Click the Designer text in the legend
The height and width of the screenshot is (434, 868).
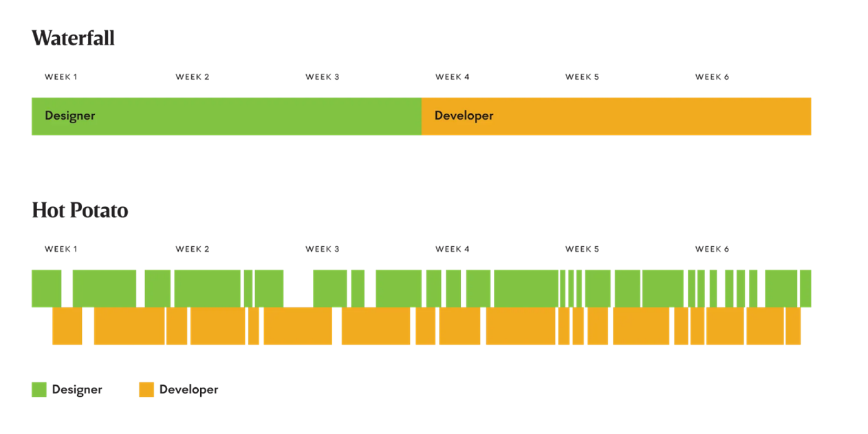point(77,389)
